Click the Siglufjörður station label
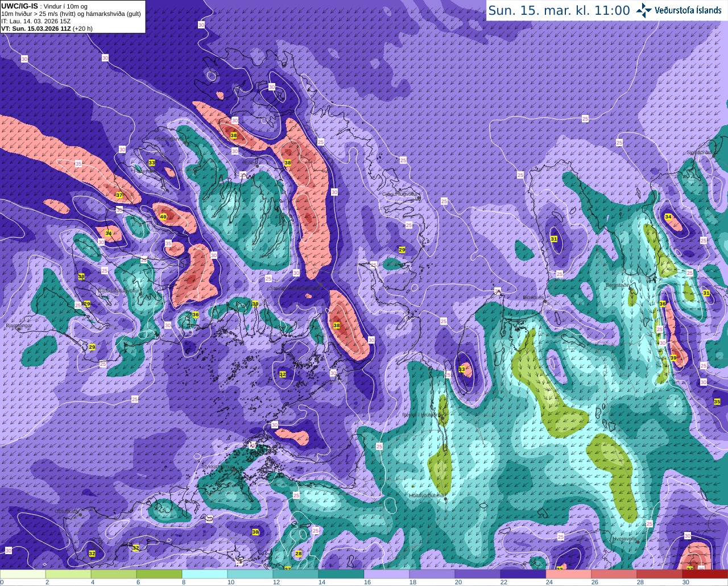This screenshot has height=586, width=728. coord(699,152)
